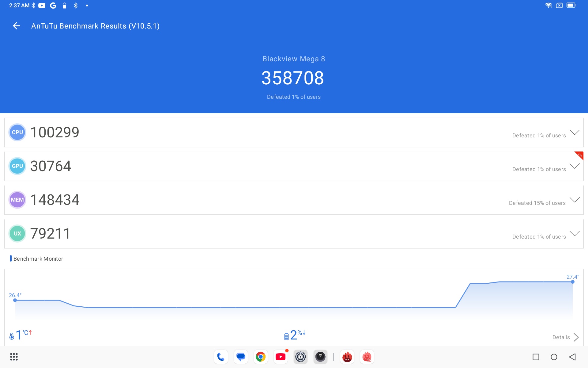The height and width of the screenshot is (368, 588).
Task: Click the battery status icon at top right
Action: (x=571, y=5)
